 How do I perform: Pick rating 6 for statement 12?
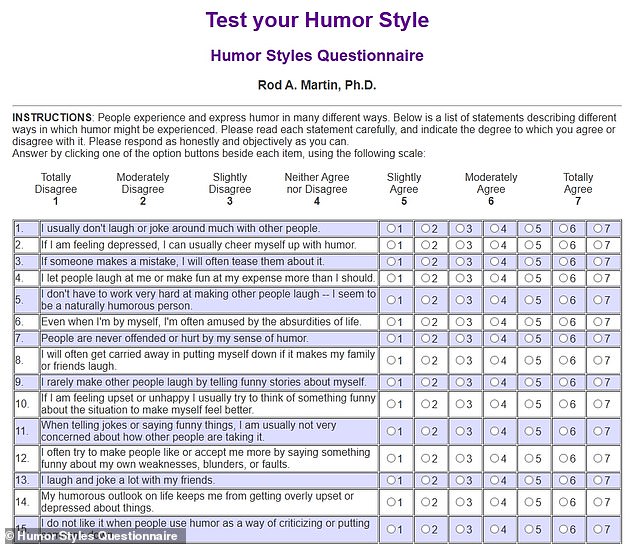tap(562, 459)
